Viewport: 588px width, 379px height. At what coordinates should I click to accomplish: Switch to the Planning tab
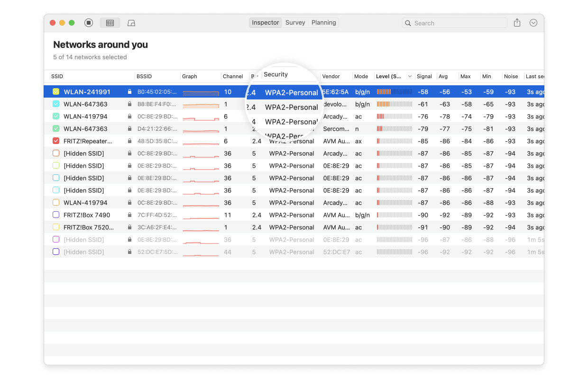coord(323,22)
